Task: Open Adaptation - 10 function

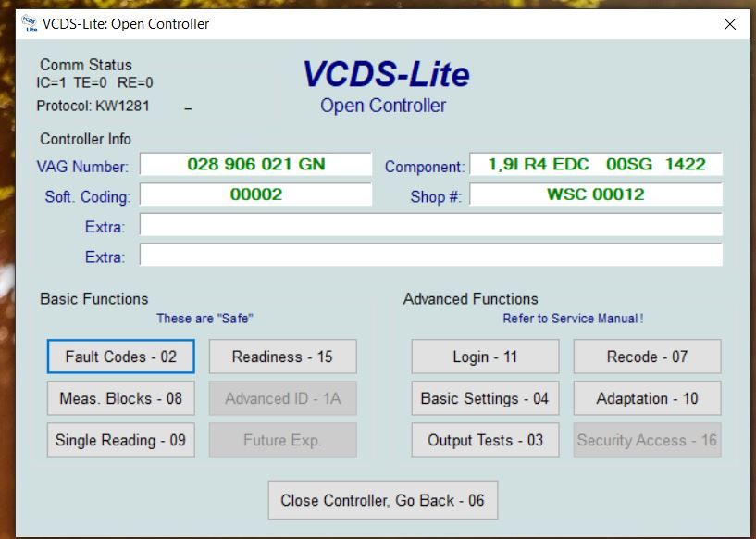Action: pyautogui.click(x=647, y=398)
